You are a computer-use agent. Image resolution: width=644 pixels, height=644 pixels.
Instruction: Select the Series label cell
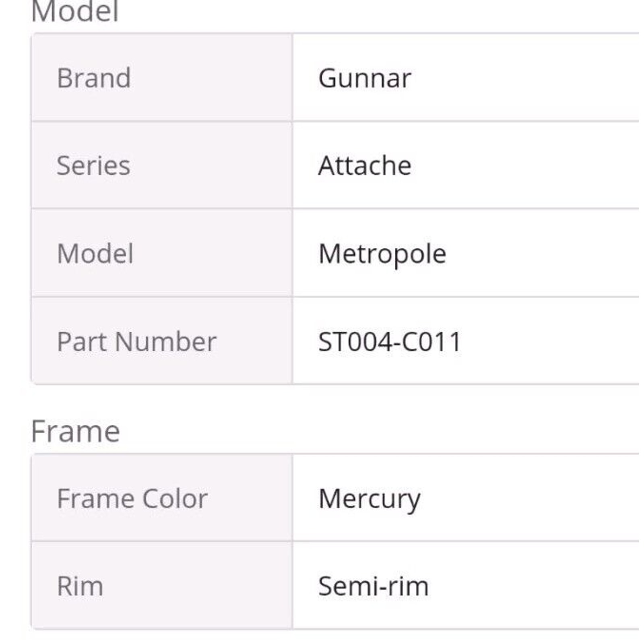[x=162, y=165]
